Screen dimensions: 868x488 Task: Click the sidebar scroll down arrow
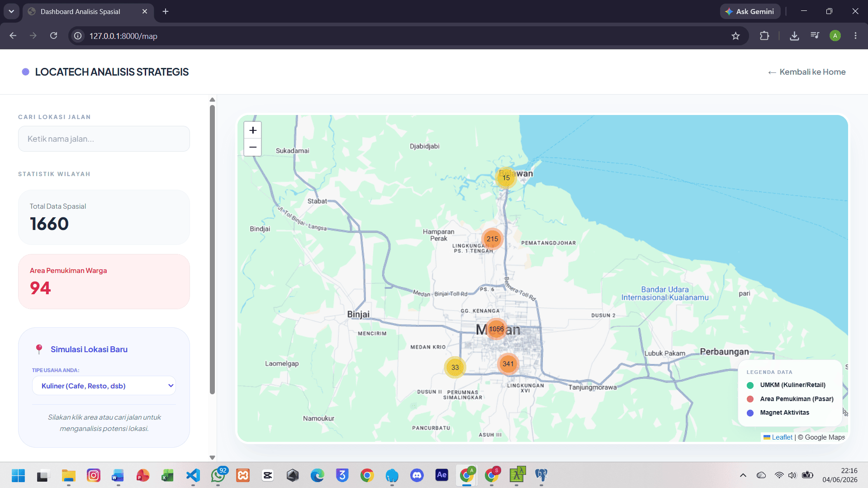(212, 458)
